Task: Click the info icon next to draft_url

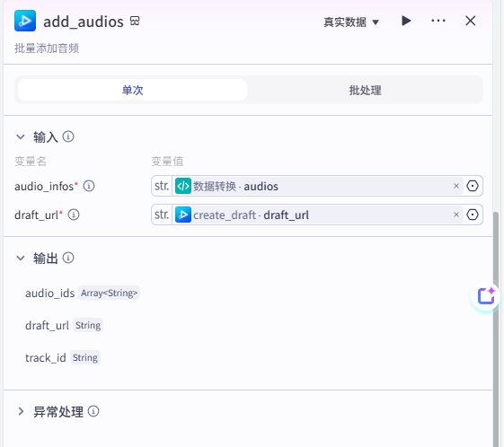Action: point(74,215)
